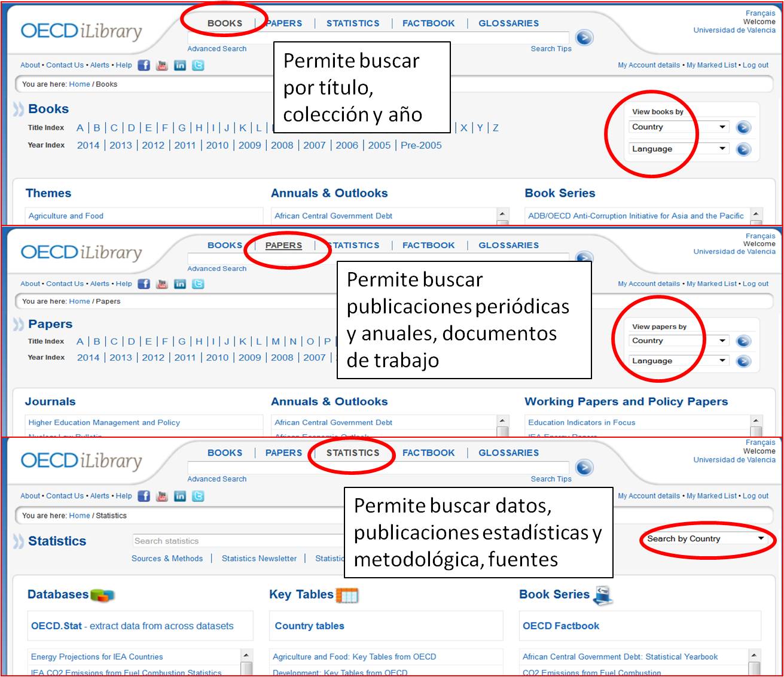The image size is (784, 677).
Task: Follow the Sources & Methods link
Action: [167, 558]
